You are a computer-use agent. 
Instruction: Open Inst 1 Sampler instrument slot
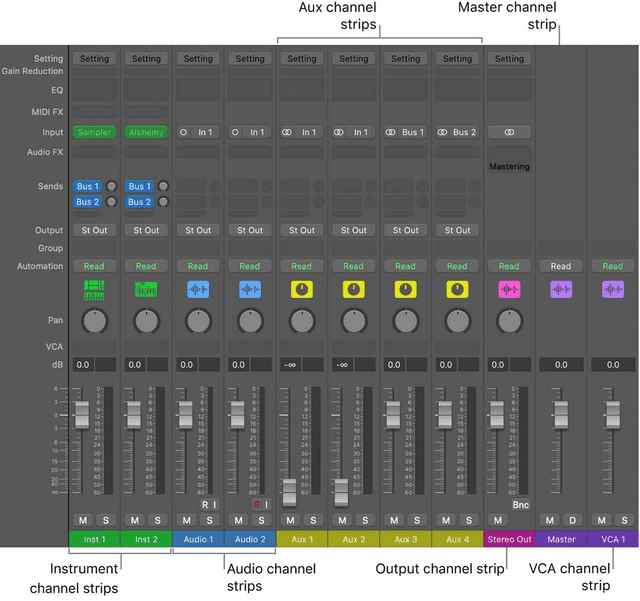[x=94, y=132]
